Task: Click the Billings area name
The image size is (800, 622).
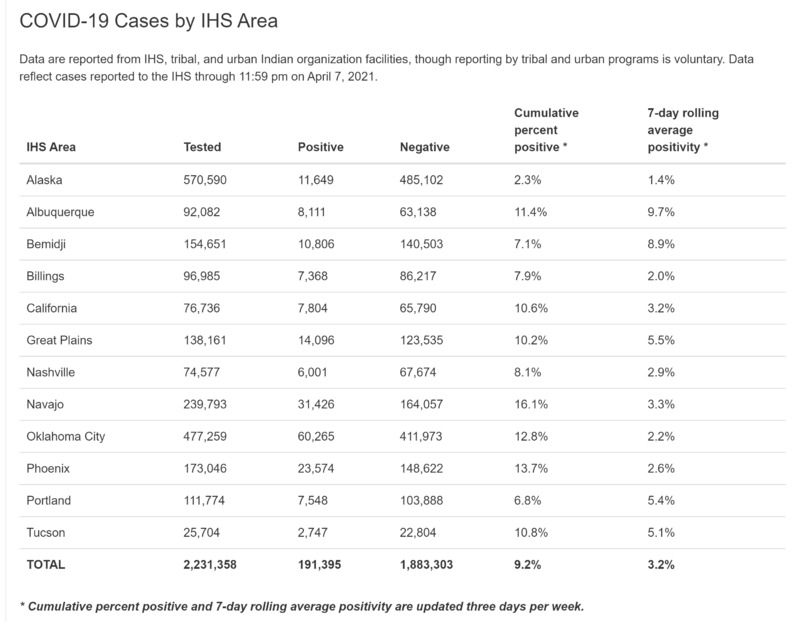Action: (47, 276)
